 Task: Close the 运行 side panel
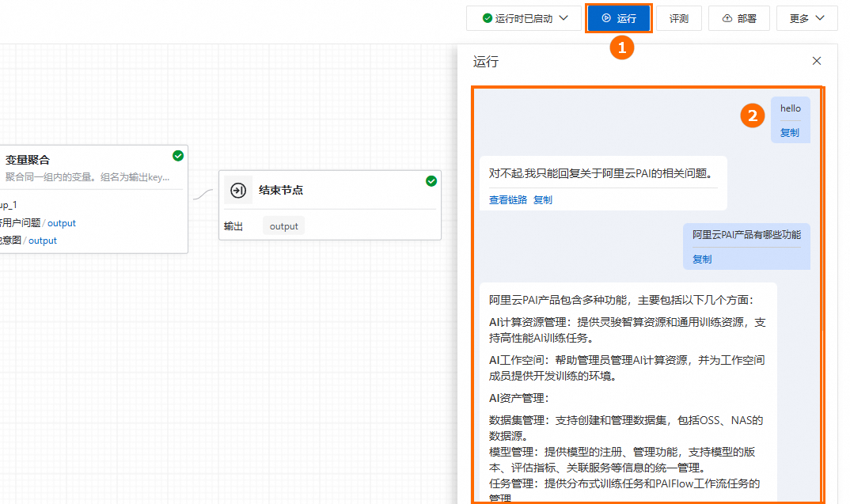click(817, 61)
